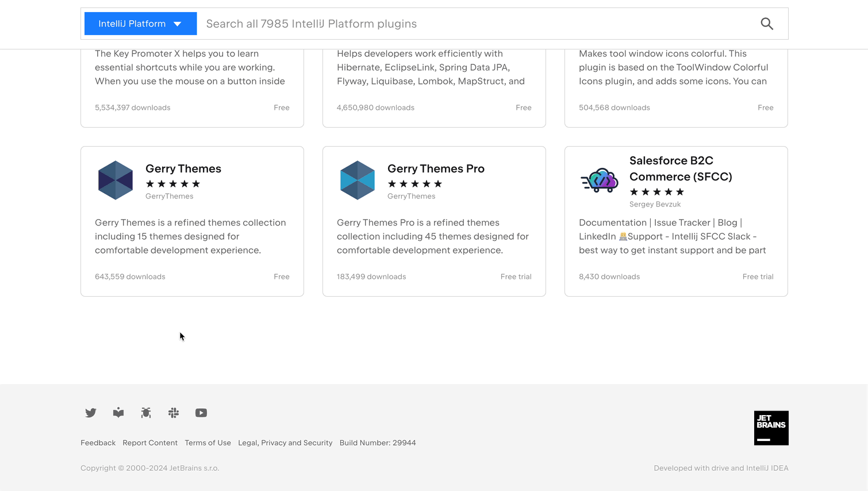868x491 pixels.
Task: Click the search magnifier icon
Action: (x=767, y=24)
